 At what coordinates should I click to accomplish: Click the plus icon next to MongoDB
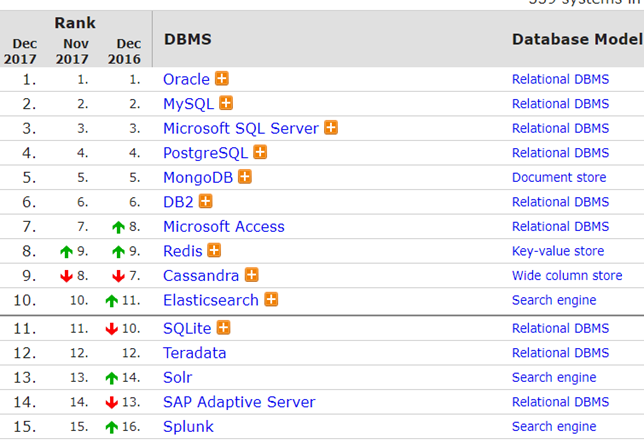(245, 177)
